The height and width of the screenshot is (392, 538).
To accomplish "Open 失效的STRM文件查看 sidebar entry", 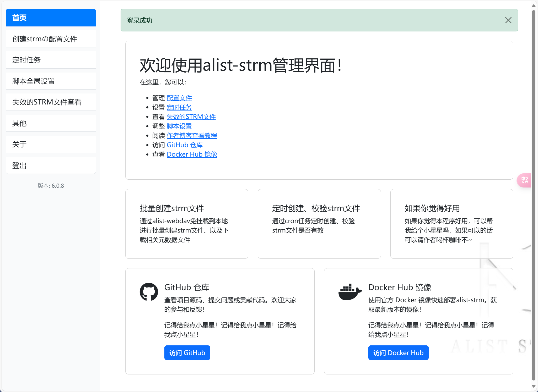I will coord(51,102).
